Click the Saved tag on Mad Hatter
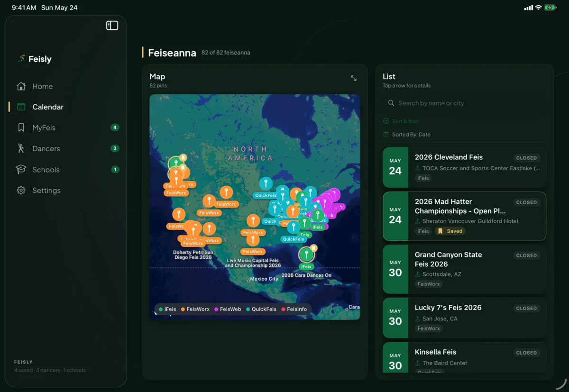This screenshot has height=392, width=569. [450, 231]
